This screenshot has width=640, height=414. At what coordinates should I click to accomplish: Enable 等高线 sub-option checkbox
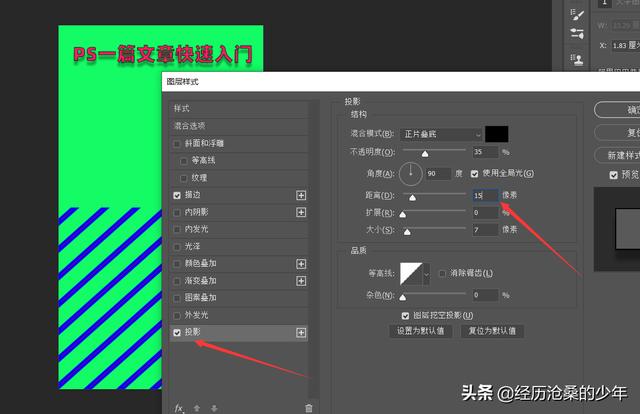[183, 161]
